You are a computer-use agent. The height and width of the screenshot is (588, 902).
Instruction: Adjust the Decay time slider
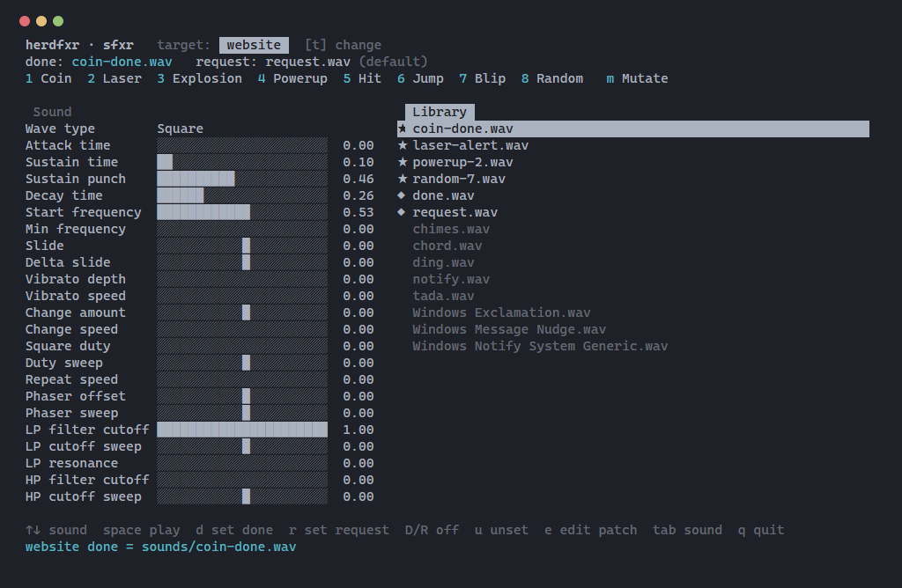(242, 195)
